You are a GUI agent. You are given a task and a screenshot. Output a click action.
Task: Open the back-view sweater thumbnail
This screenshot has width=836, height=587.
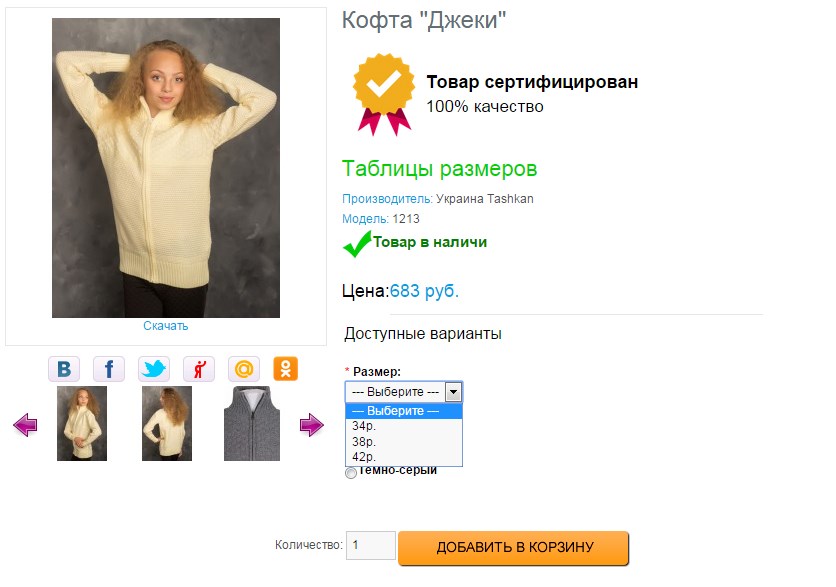pos(167,424)
